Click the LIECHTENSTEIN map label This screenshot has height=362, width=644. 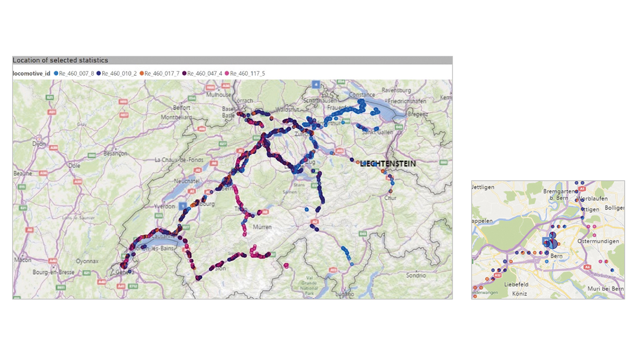[388, 164]
